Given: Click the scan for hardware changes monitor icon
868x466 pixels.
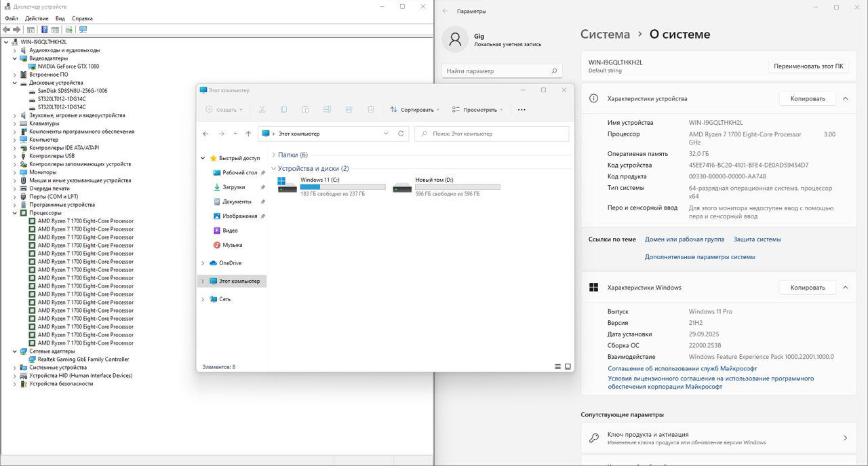Looking at the screenshot, I should pos(83,30).
